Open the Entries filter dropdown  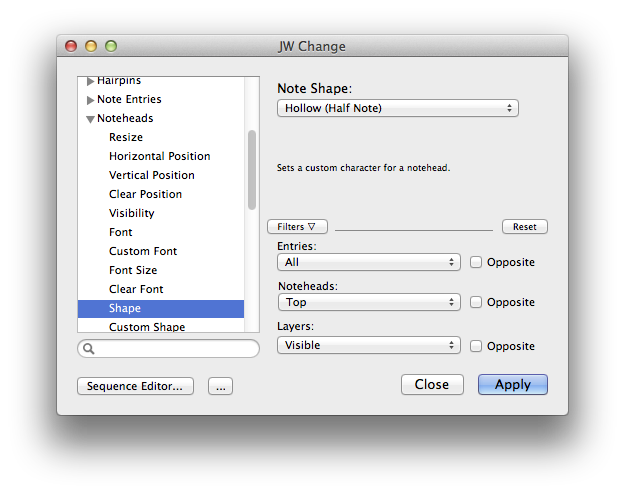tap(368, 262)
